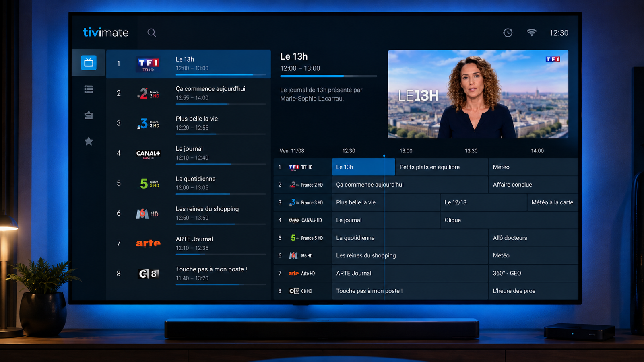Select Le 13h program in the guide grid

coord(363,167)
